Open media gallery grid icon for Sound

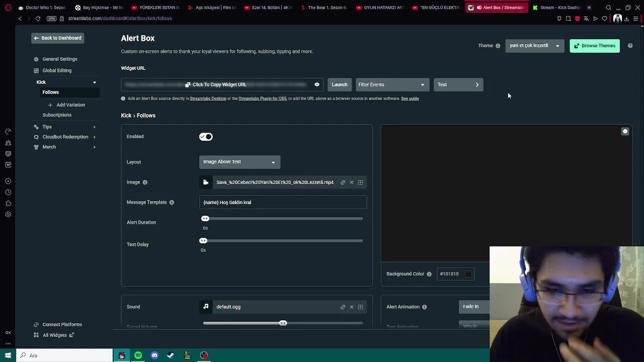point(360,307)
